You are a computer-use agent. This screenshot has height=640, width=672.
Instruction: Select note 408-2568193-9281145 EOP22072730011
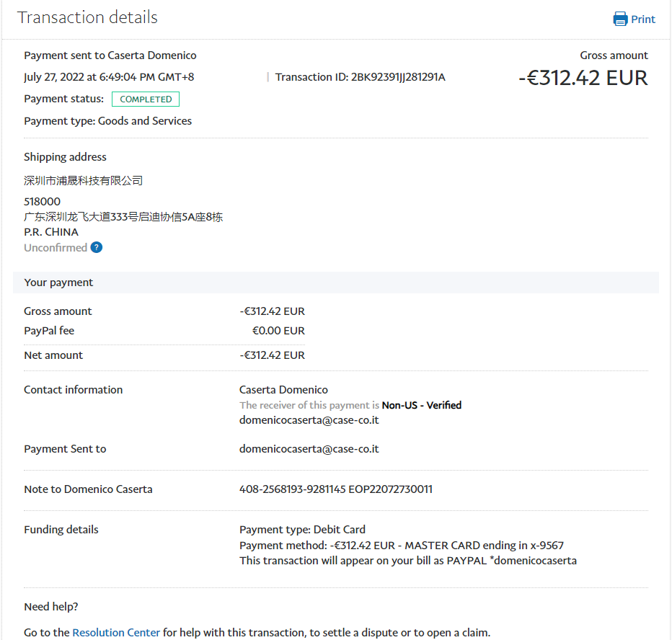click(336, 489)
